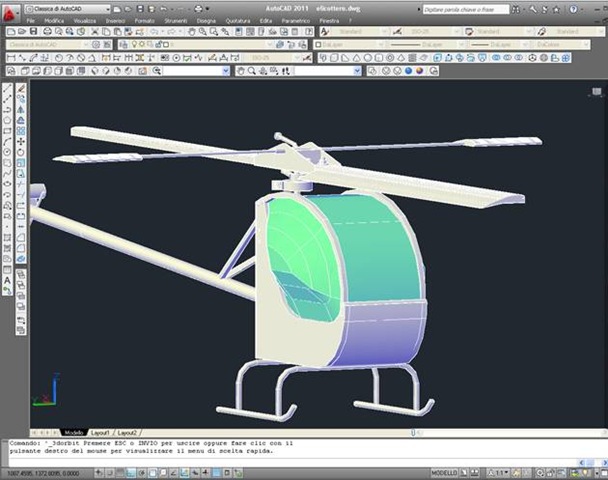Switch to the Layout1 tab

(101, 432)
